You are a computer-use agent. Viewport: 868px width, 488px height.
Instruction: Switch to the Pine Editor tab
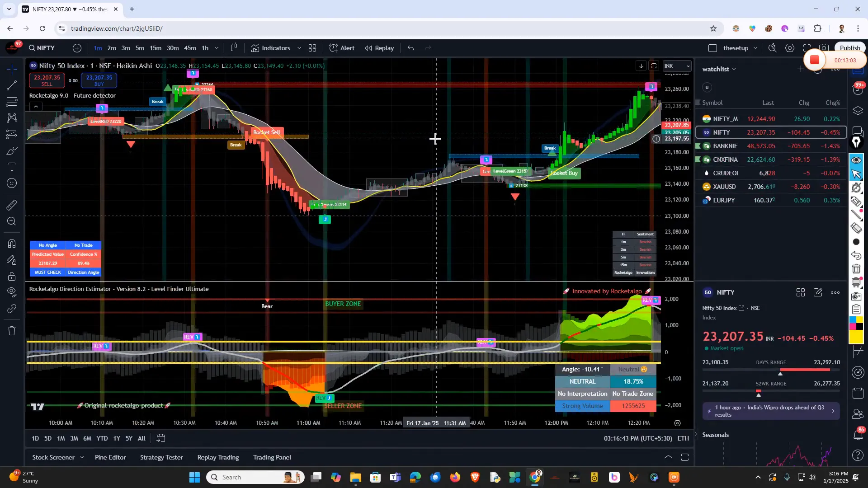pos(110,457)
